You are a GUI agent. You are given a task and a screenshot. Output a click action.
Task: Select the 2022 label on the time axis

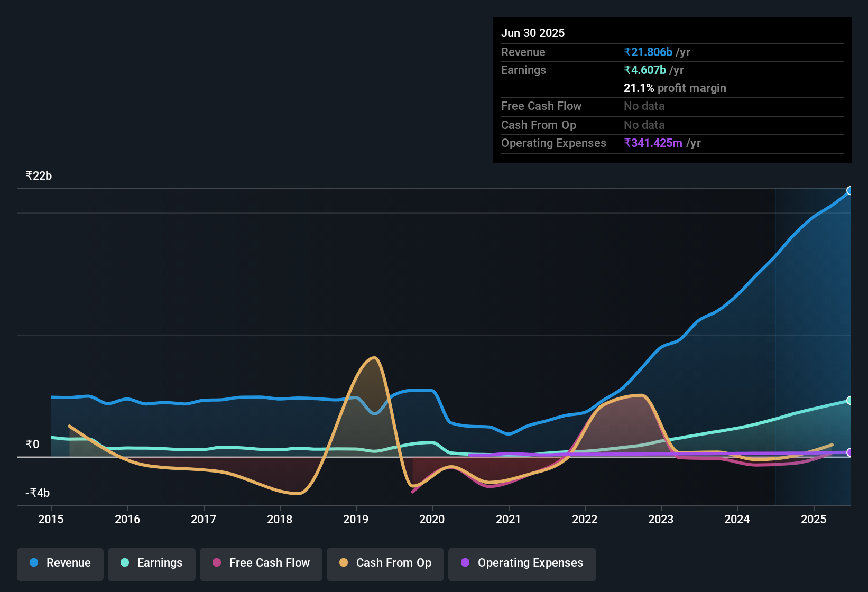point(584,520)
